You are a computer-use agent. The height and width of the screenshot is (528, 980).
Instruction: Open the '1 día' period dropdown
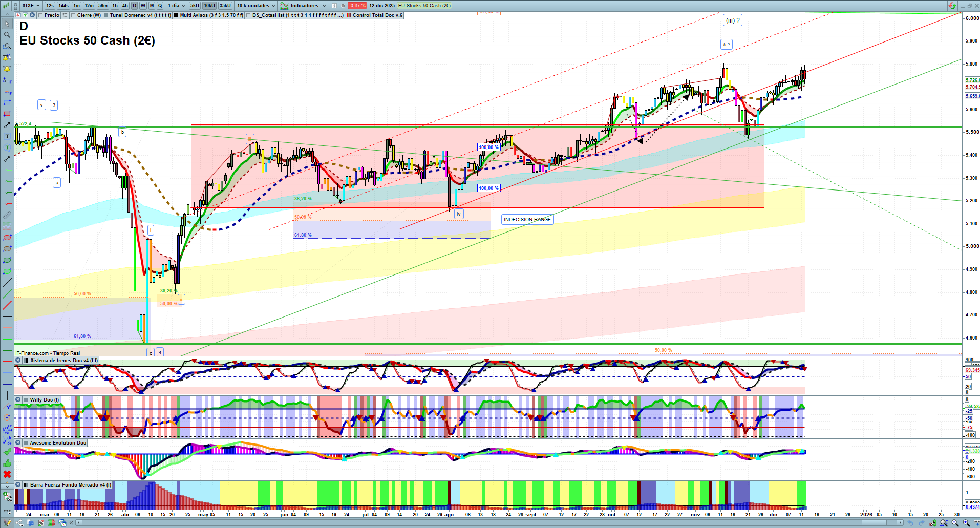[176, 6]
